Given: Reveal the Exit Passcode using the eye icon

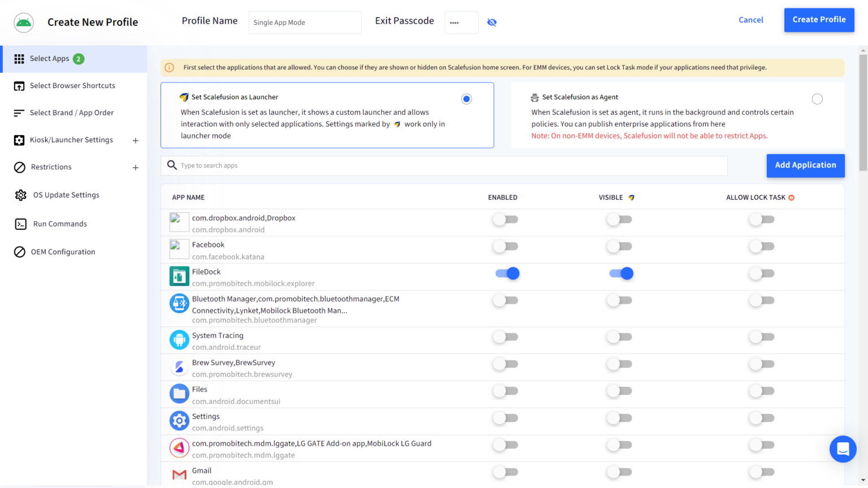Looking at the screenshot, I should pos(492,22).
